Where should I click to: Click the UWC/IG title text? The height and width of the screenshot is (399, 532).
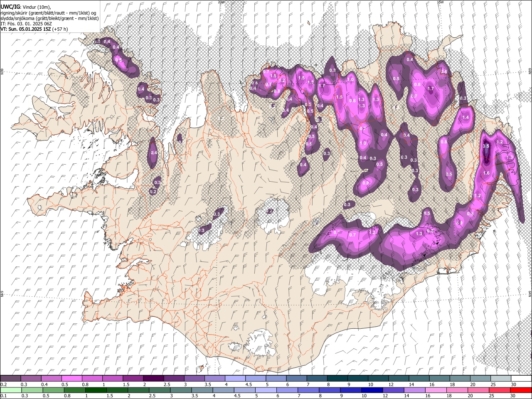10,7
